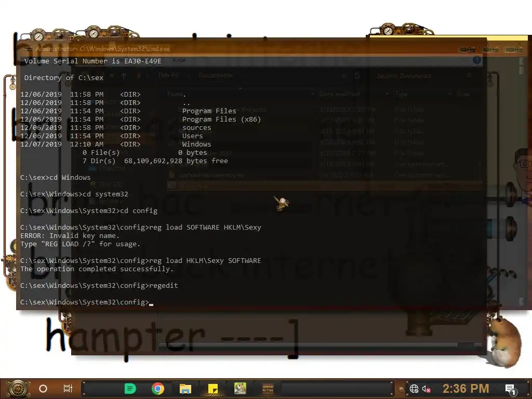
Task: Click 'Directory of C:\sex' text
Action: [64, 78]
